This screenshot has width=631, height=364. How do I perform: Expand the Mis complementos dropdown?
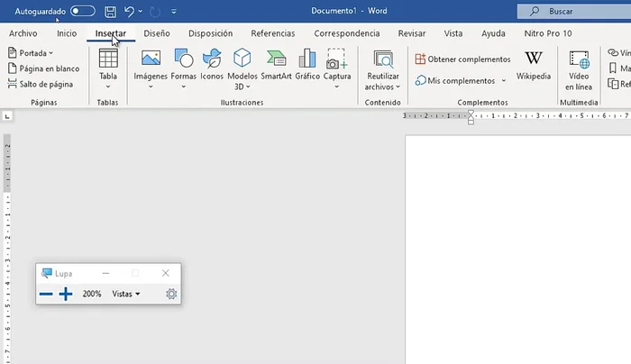click(x=461, y=80)
